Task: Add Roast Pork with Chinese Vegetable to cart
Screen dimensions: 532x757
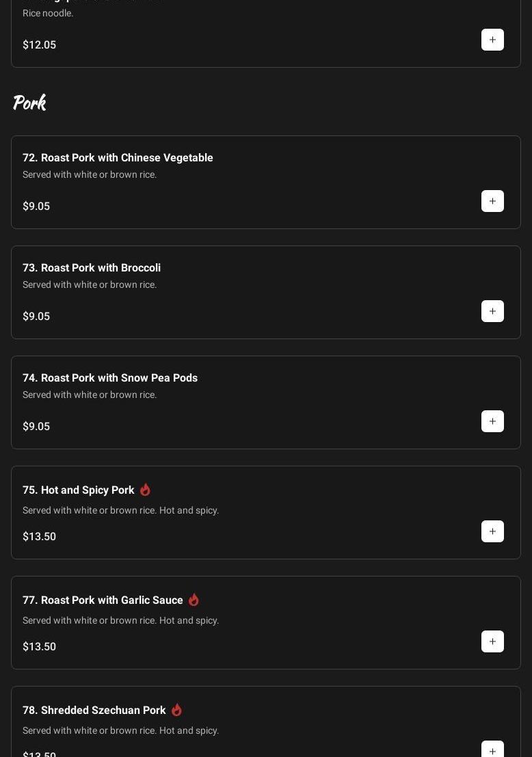Action: tap(492, 201)
